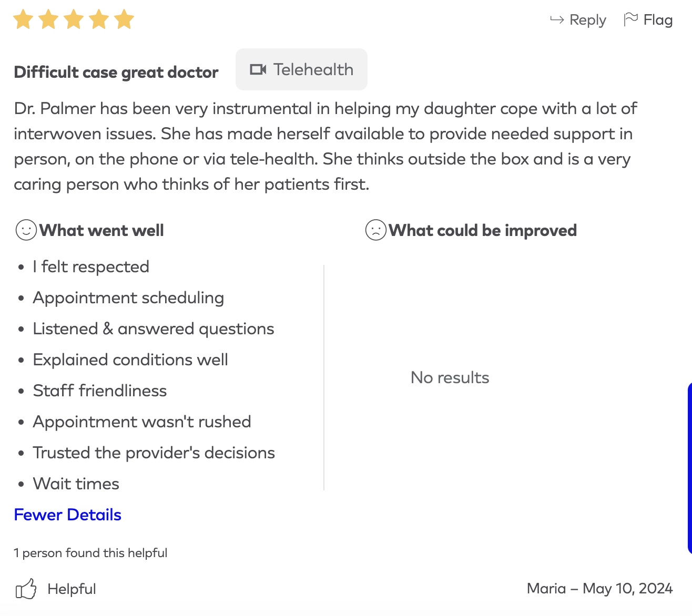Click the blue tab on right edge
This screenshot has width=692, height=616.
point(689,468)
